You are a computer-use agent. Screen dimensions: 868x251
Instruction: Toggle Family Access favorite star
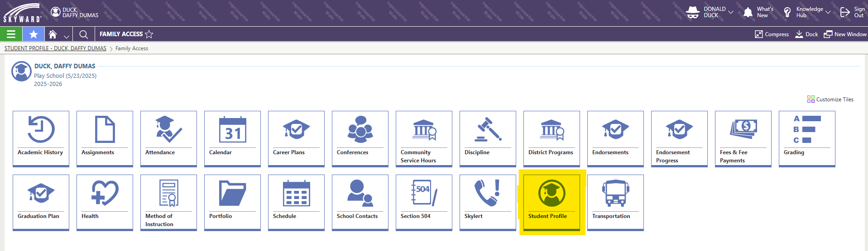pyautogui.click(x=149, y=34)
